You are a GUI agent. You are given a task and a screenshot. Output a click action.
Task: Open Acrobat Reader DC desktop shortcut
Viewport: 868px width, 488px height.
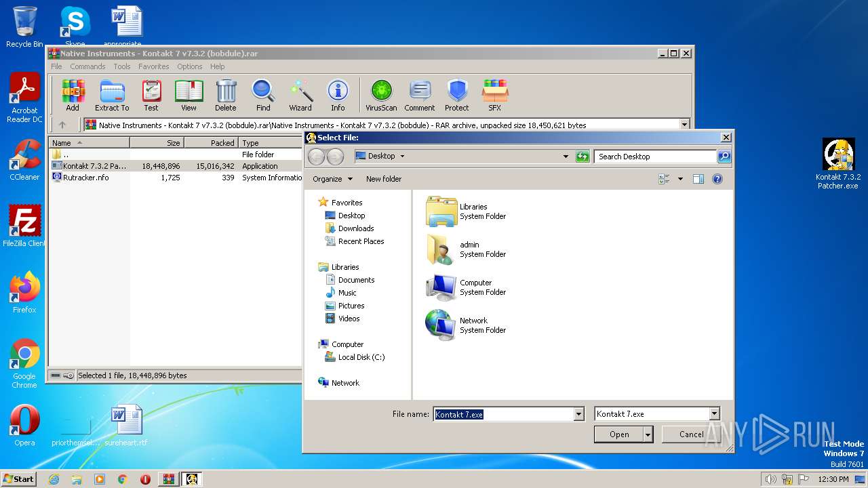(24, 98)
